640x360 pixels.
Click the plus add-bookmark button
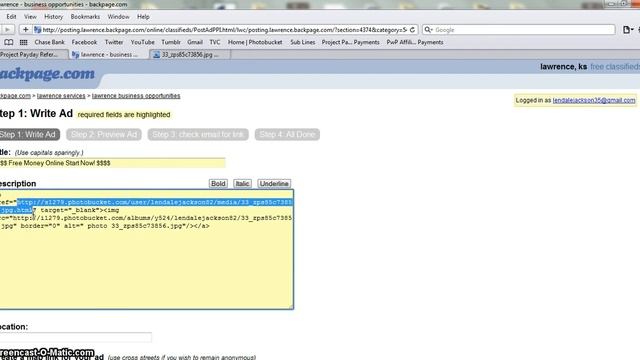pos(25,30)
